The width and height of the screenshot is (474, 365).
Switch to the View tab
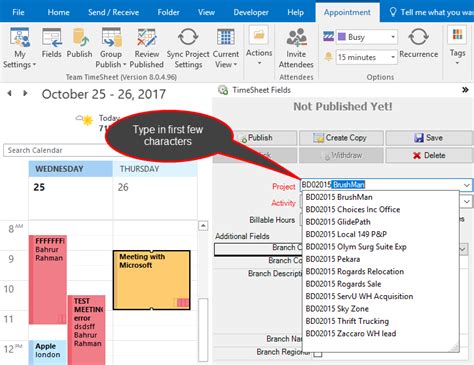(206, 12)
